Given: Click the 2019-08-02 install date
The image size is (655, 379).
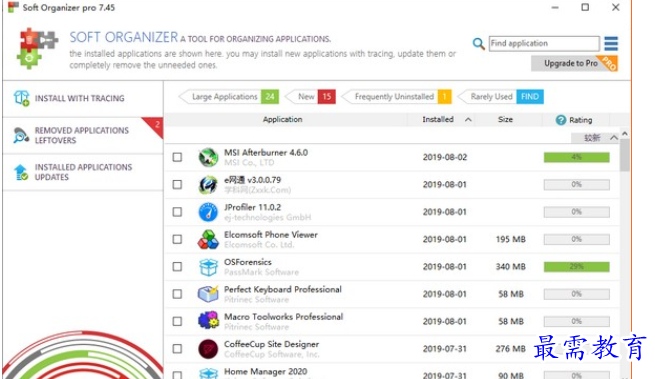Looking at the screenshot, I should 445,157.
